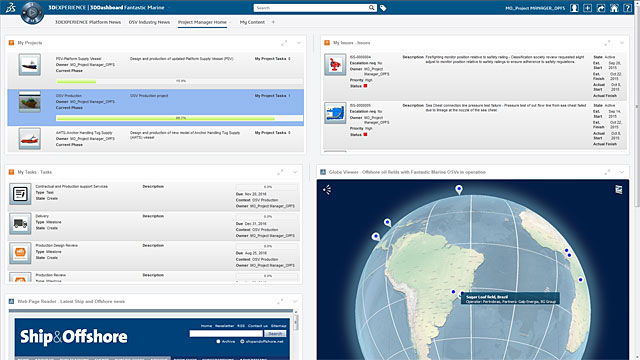Image resolution: width=640 pixels, height=360 pixels.
Task: Click the Production Design Review task icon
Action: pos(20,253)
